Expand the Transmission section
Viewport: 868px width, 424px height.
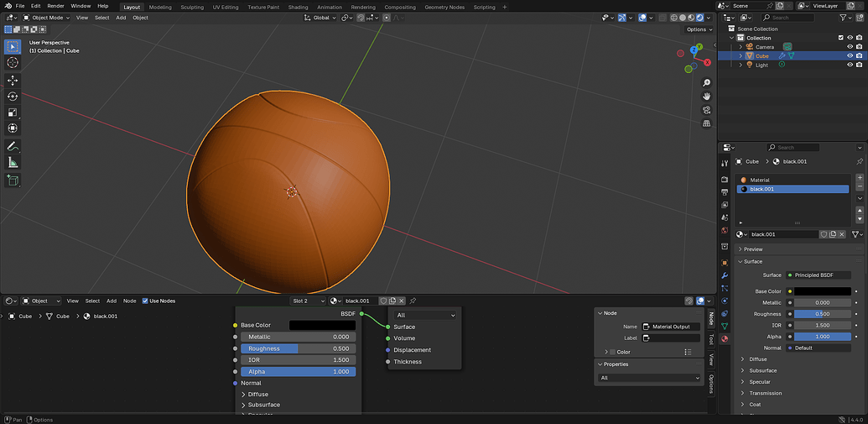(765, 393)
